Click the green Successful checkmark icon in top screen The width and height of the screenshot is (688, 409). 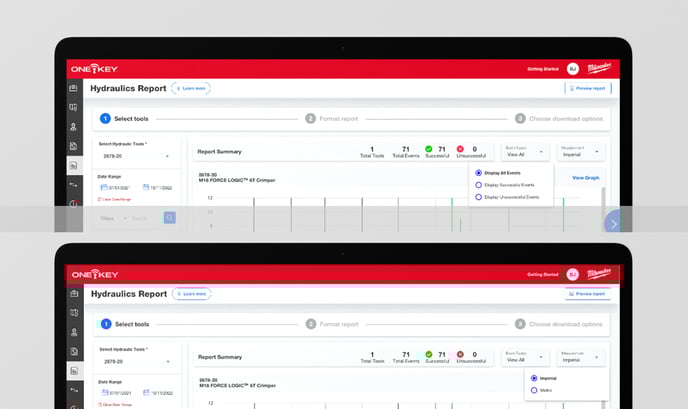tap(429, 149)
